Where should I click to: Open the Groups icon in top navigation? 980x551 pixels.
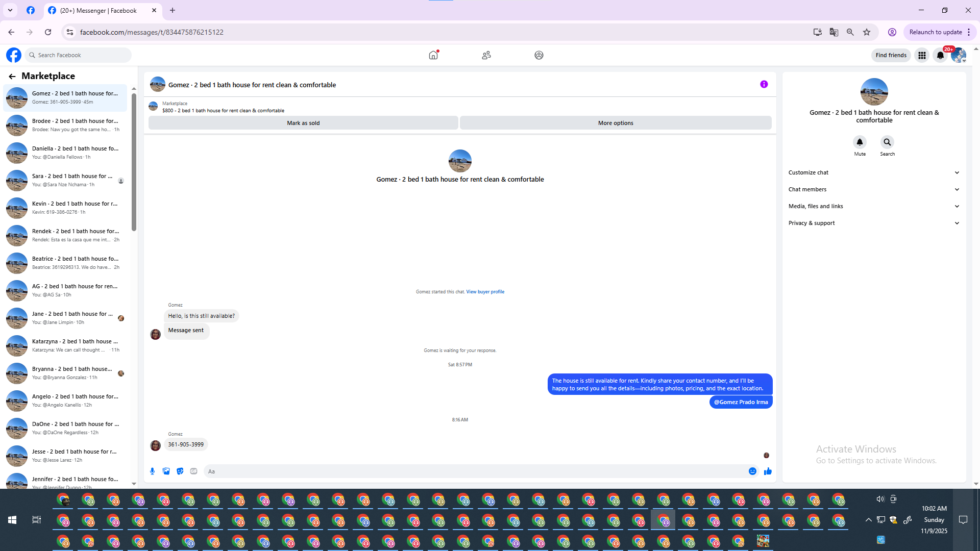[539, 55]
